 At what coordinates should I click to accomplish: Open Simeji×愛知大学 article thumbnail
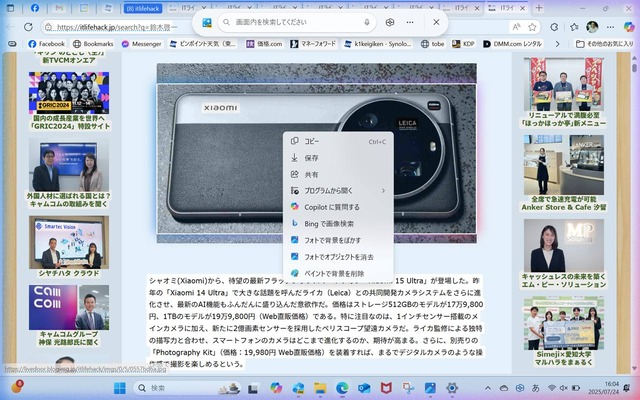[563, 323]
